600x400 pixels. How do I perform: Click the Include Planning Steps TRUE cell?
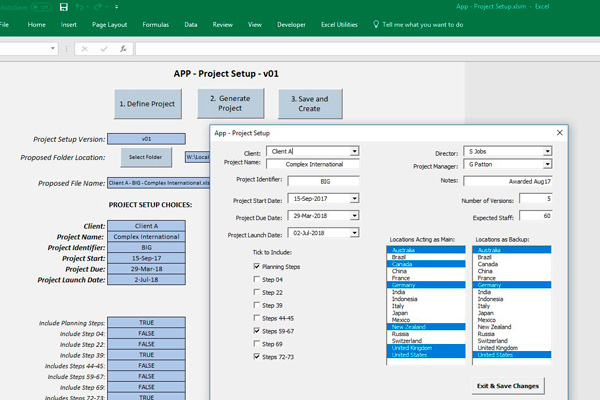[x=147, y=323]
